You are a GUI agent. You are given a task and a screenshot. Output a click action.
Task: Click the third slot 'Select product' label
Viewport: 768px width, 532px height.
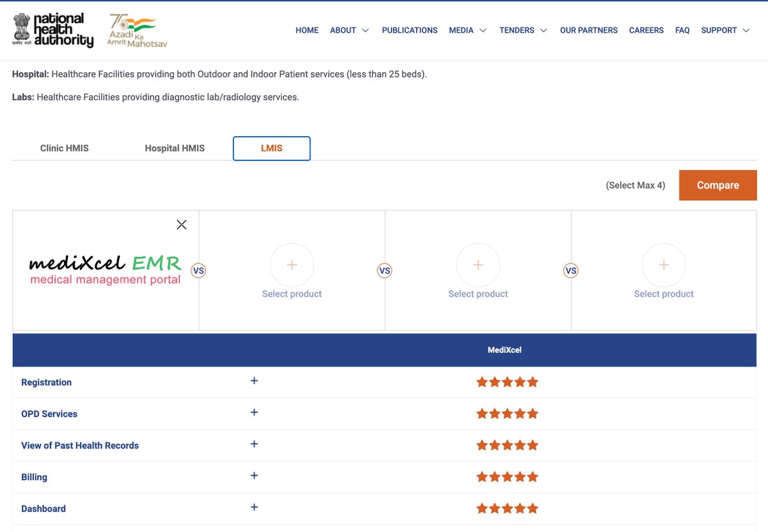point(478,294)
